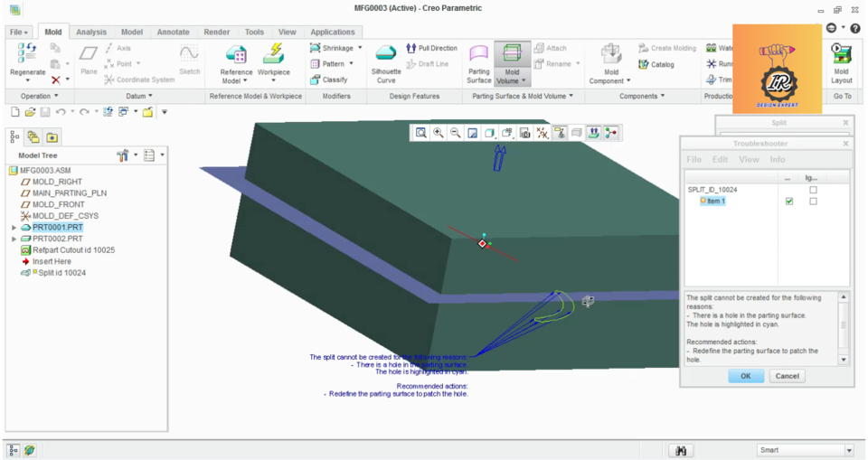Open the Catalog tool
The width and height of the screenshot is (868, 460).
coord(656,65)
